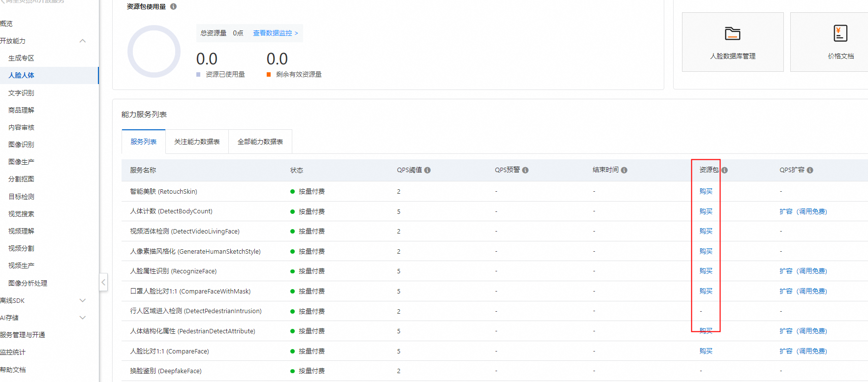
Task: Click 扩容 for 人体计数 (DetectBodyCount)
Action: [x=803, y=211]
